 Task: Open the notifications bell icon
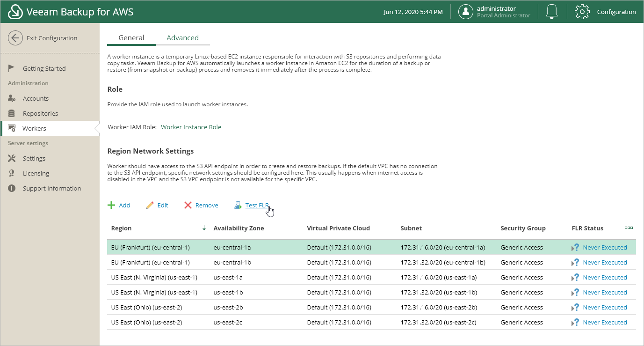552,12
